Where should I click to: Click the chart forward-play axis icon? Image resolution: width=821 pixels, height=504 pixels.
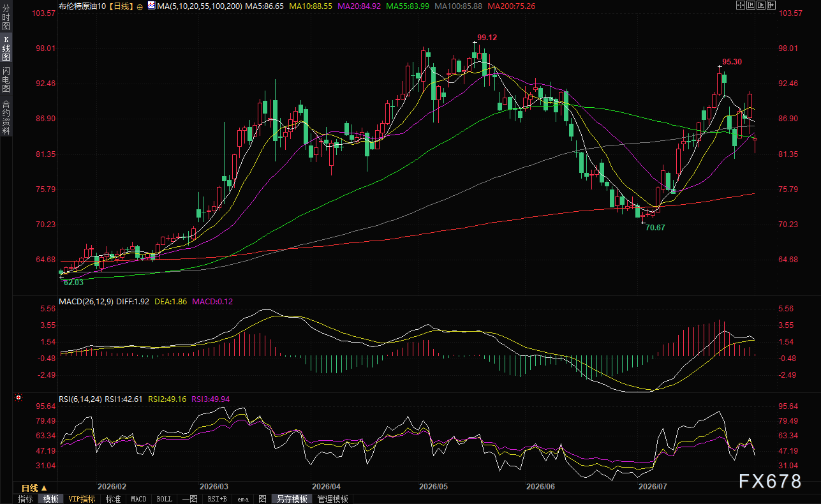[761, 5]
